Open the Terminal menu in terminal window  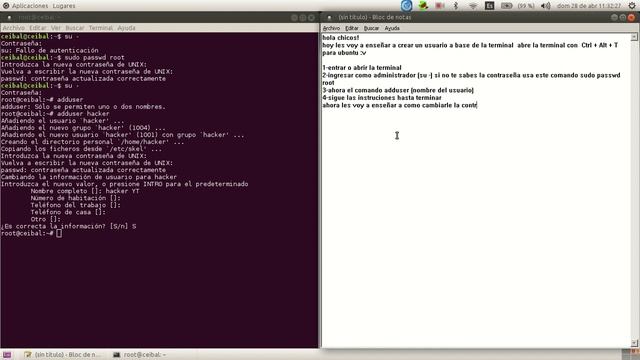pos(100,28)
